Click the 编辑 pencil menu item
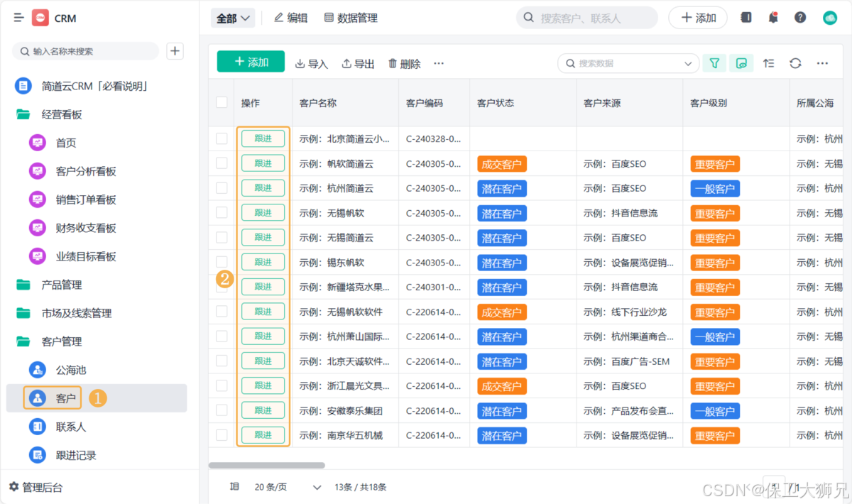This screenshot has width=852, height=504. (291, 18)
